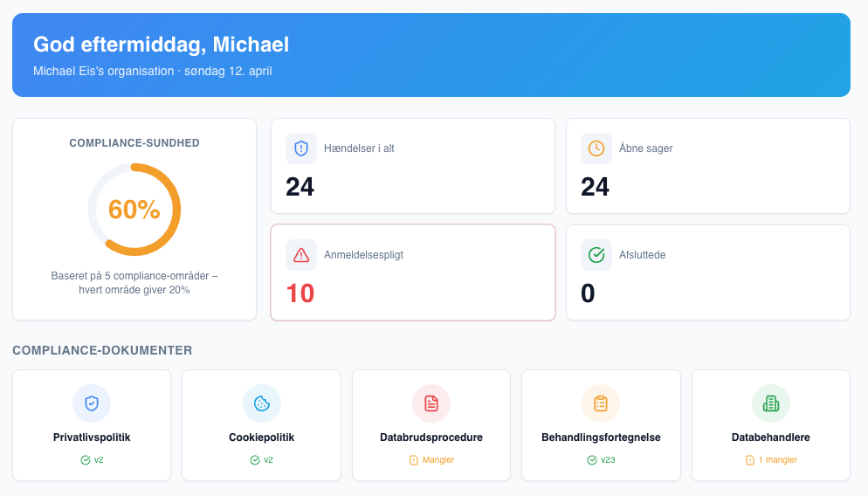Click the orange Mangler document icon
The image size is (868, 496).
pos(414,460)
